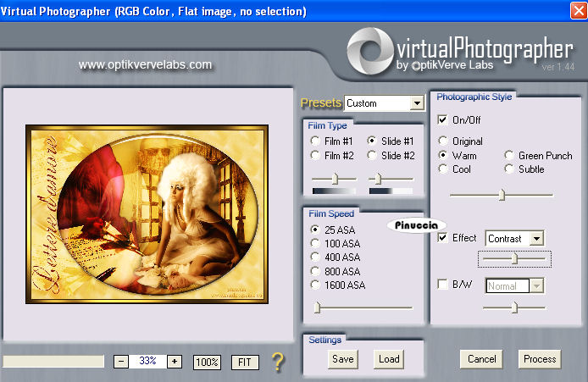
Task: Choose the Original photographic style
Action: pos(443,141)
